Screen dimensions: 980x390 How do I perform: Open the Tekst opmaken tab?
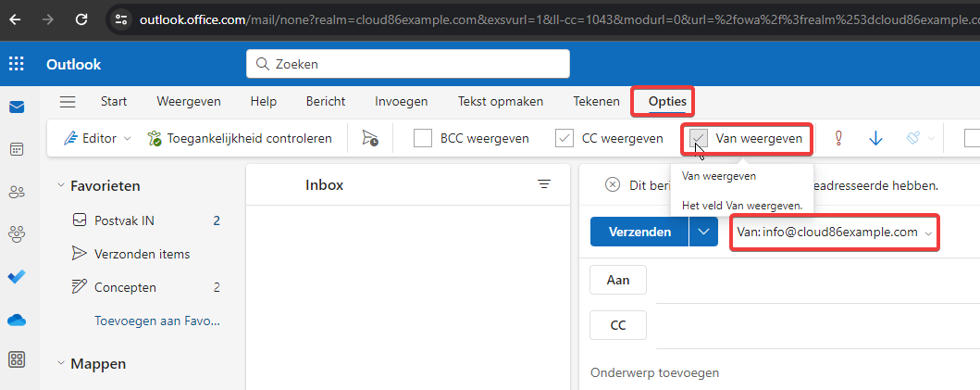click(x=501, y=102)
